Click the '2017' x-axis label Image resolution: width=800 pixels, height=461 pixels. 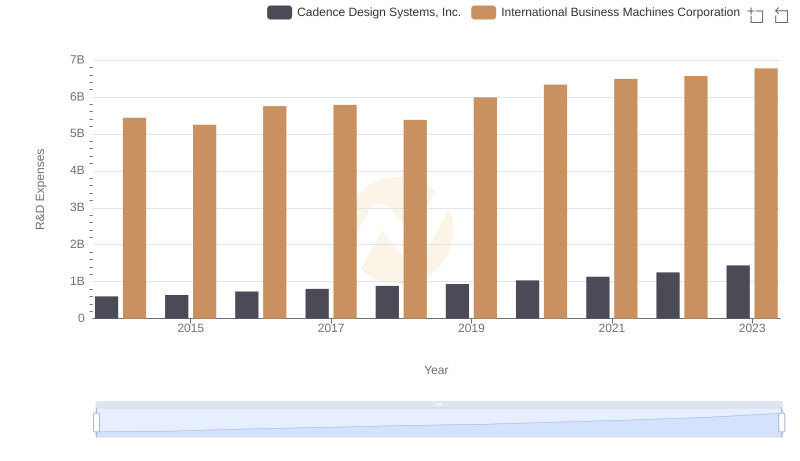tap(331, 328)
